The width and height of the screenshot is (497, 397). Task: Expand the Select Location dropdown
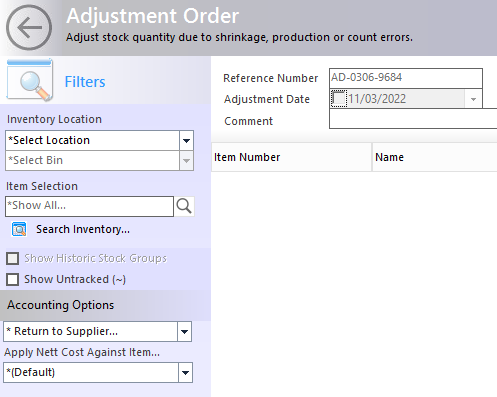[186, 140]
